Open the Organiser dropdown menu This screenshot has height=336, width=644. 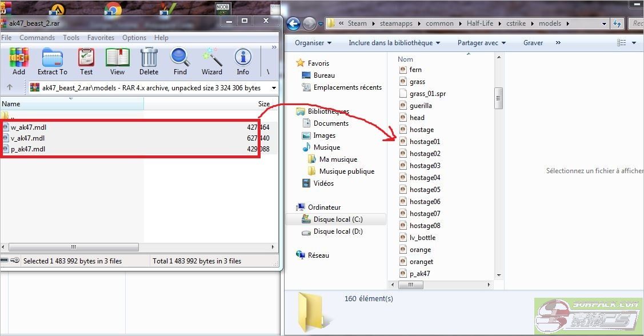click(313, 43)
